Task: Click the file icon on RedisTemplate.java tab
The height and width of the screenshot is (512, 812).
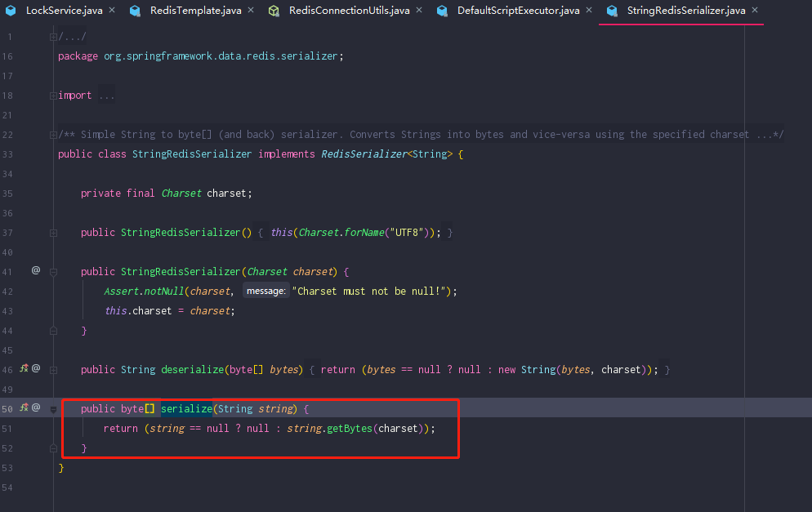Action: pyautogui.click(x=135, y=11)
